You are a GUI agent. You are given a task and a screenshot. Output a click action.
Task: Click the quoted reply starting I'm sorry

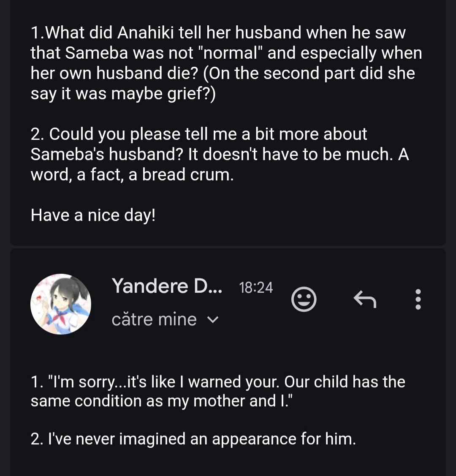click(x=218, y=391)
